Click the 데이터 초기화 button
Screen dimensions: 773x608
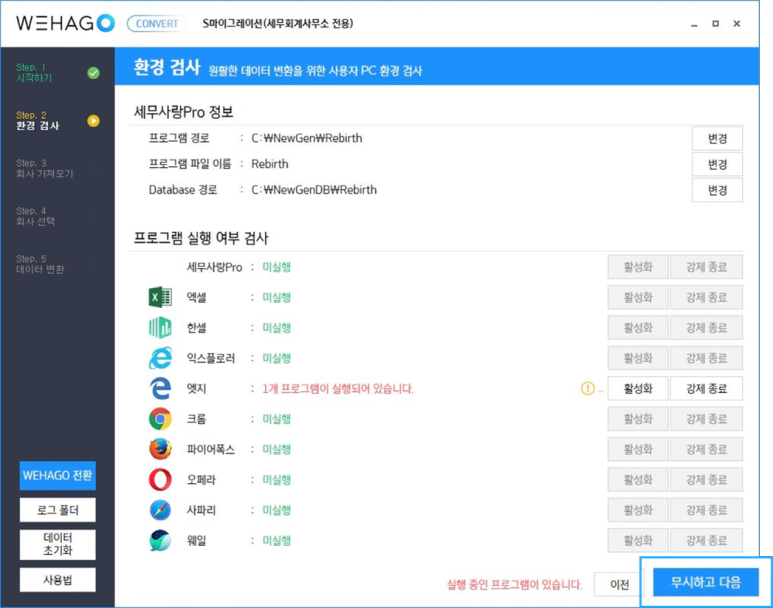[x=58, y=544]
